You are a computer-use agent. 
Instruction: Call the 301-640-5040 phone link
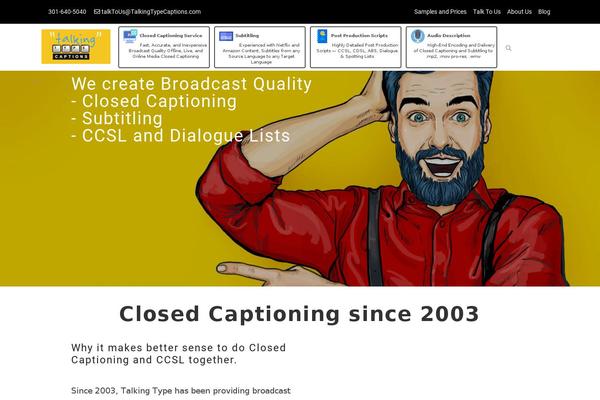point(67,11)
